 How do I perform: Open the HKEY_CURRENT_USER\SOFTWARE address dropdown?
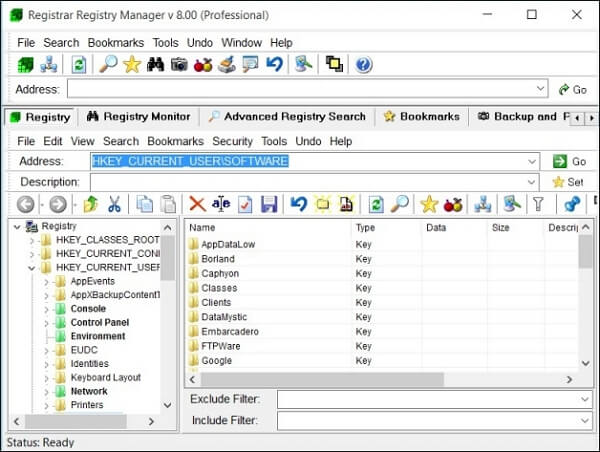pyautogui.click(x=532, y=162)
